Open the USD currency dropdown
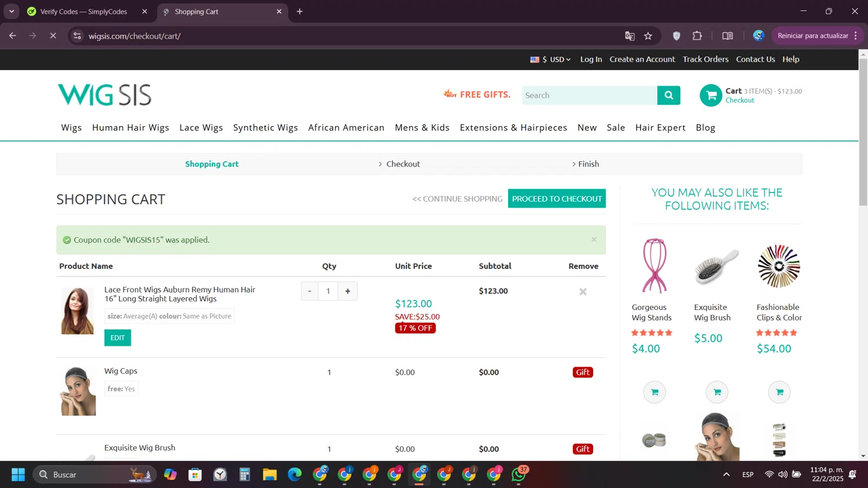The image size is (868, 488). [x=550, y=59]
